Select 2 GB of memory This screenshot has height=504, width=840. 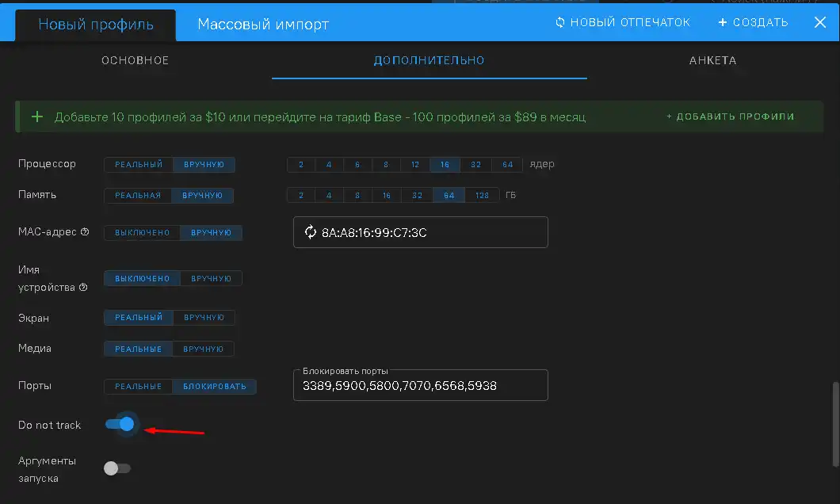[x=301, y=196]
